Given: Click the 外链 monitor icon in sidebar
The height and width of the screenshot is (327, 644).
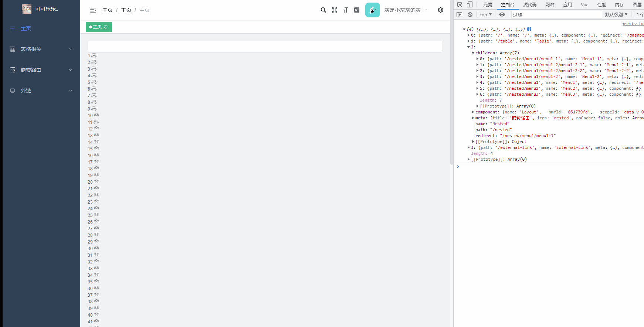Looking at the screenshot, I should pyautogui.click(x=13, y=91).
